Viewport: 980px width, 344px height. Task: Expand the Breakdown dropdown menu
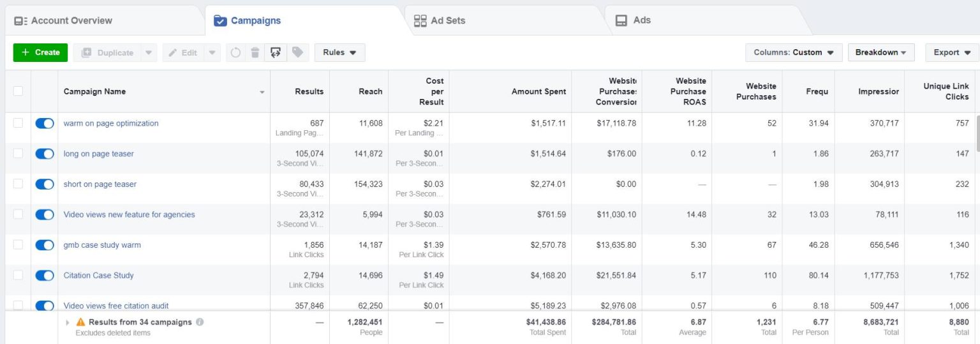880,52
